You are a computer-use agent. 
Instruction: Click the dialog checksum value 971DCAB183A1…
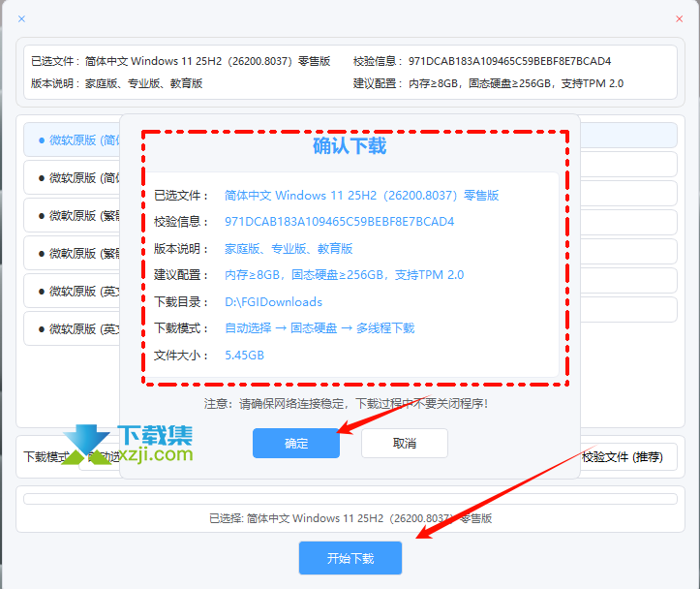339,222
